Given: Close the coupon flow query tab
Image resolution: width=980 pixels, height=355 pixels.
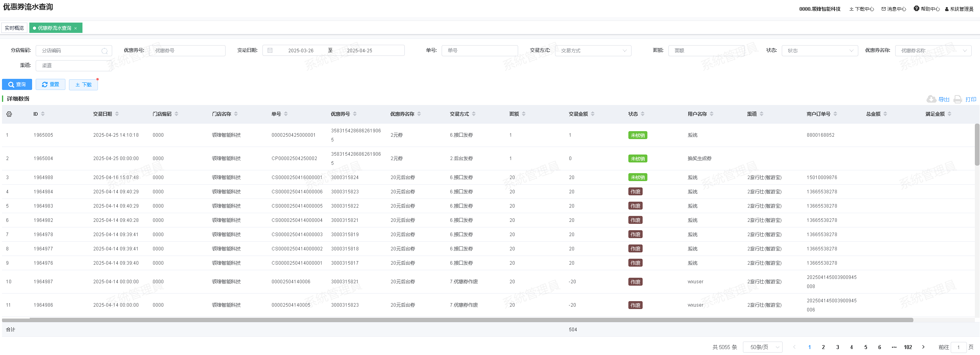Looking at the screenshot, I should pyautogui.click(x=76, y=28).
